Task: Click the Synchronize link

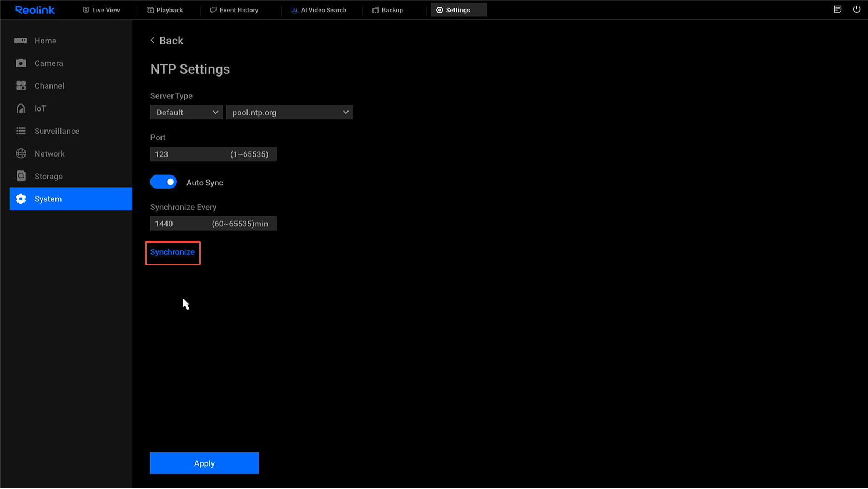Action: click(173, 252)
